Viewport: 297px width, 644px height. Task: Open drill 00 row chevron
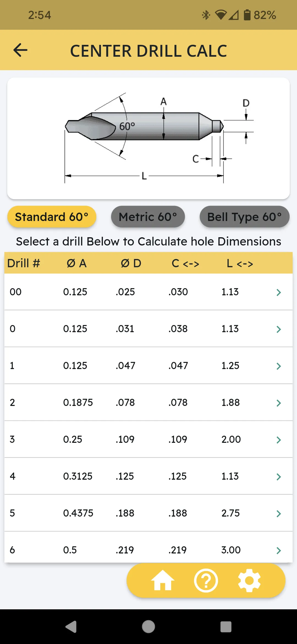coord(279,292)
